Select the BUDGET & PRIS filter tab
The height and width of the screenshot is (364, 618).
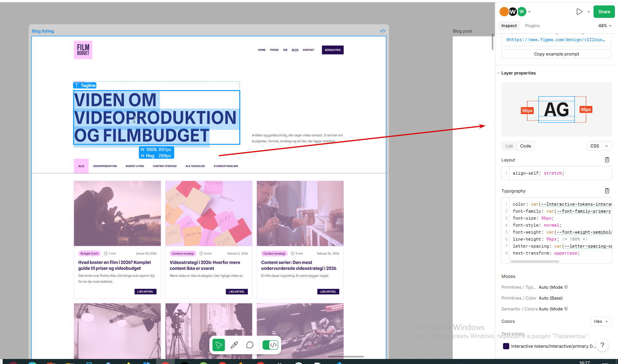[135, 166]
